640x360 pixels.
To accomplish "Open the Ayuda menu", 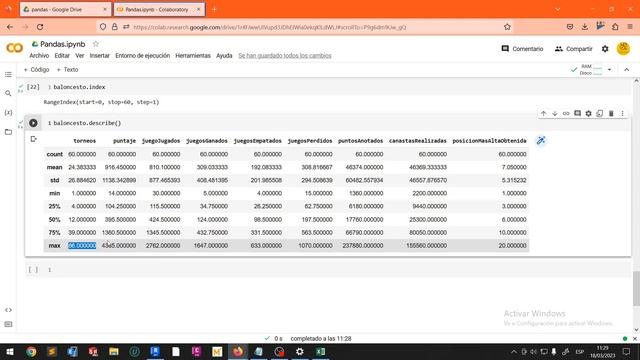I will point(224,56).
